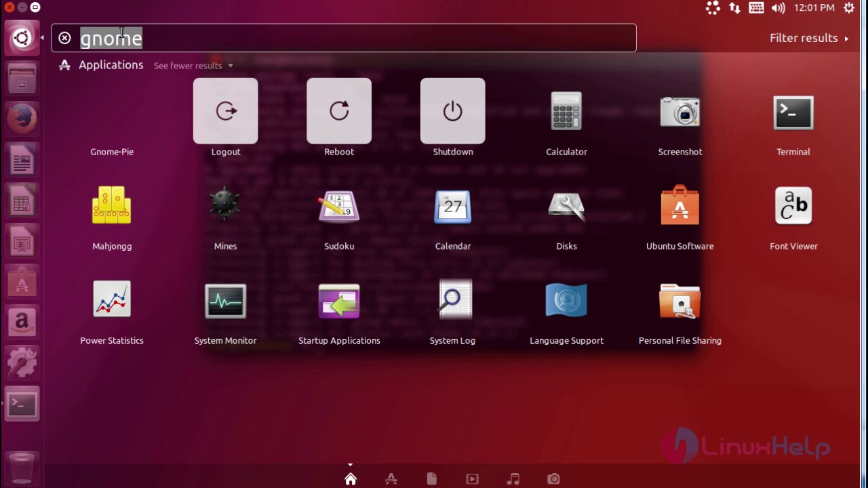Switch to the Files lens
Image resolution: width=868 pixels, height=488 pixels.
click(x=432, y=479)
